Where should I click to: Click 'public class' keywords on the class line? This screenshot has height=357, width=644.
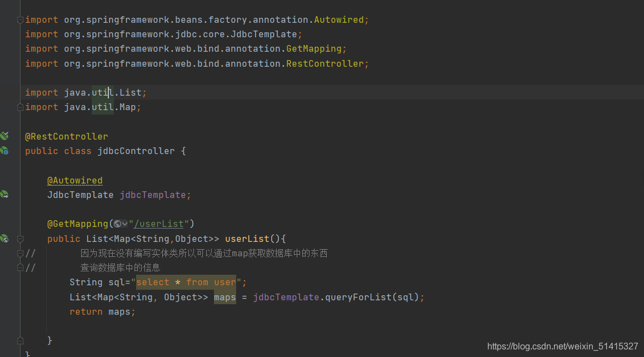[58, 151]
